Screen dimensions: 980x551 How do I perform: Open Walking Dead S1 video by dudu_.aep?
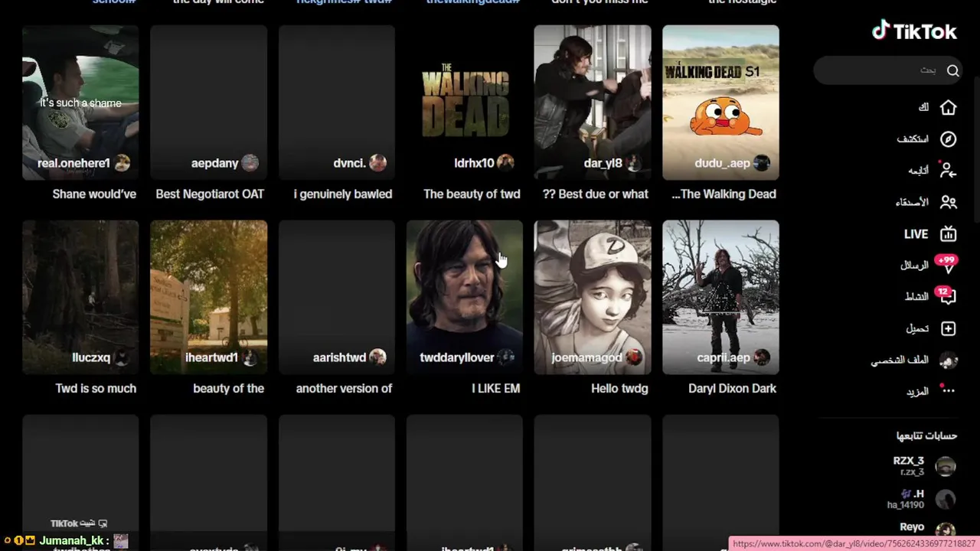(720, 102)
